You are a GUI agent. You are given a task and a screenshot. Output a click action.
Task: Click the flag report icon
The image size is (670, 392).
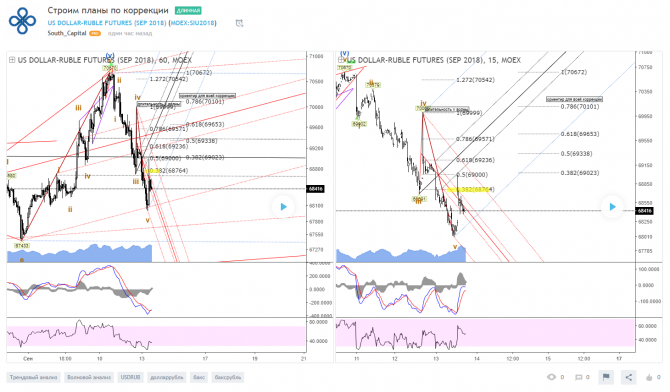(605, 377)
